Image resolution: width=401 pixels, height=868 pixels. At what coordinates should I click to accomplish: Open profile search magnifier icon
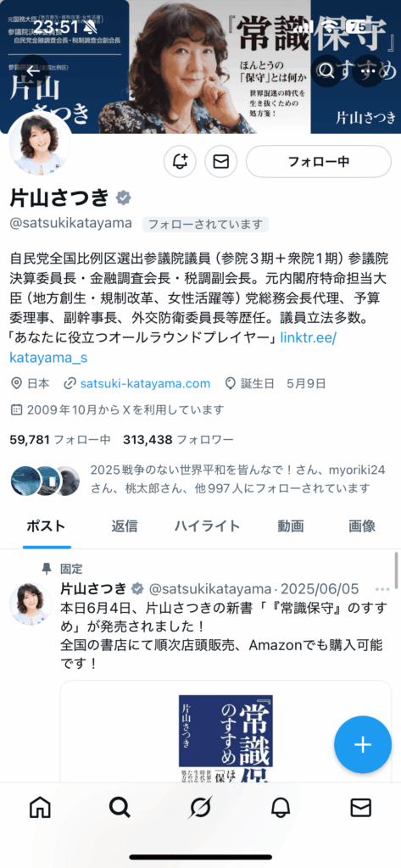(326, 71)
